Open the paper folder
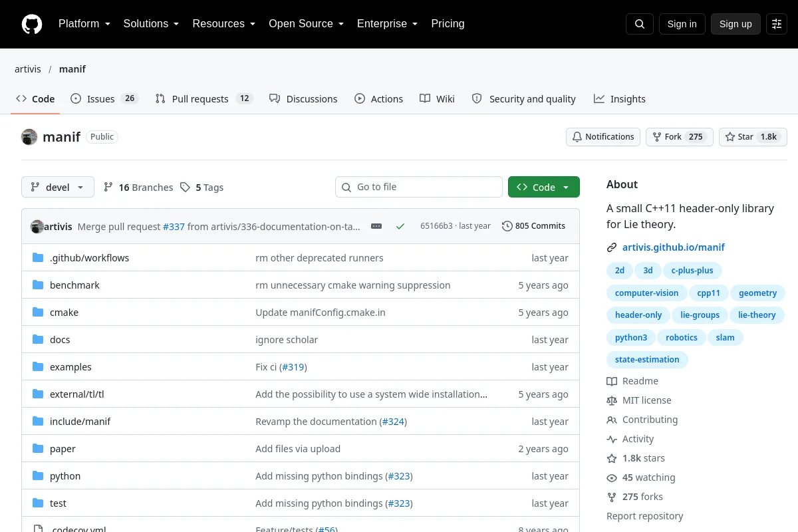 tap(63, 449)
